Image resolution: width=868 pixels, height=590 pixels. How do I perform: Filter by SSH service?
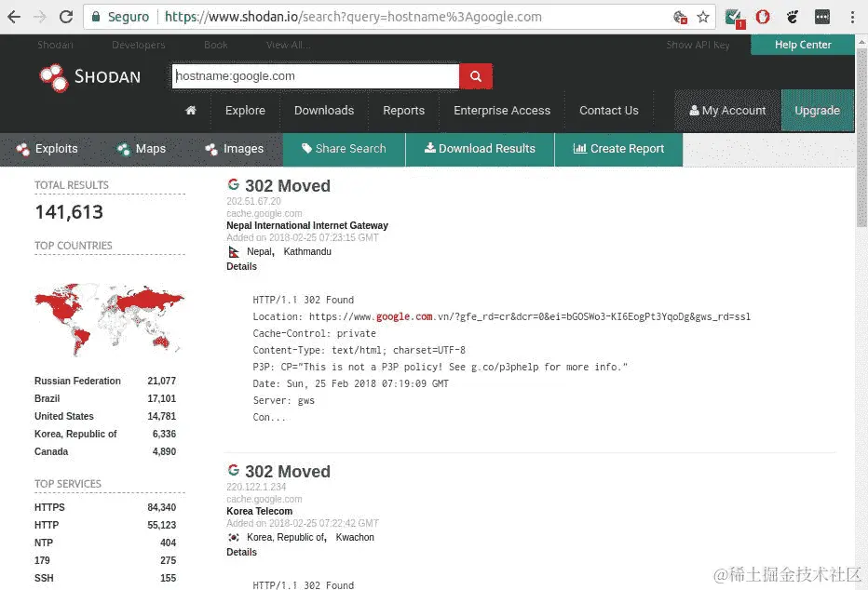click(45, 579)
